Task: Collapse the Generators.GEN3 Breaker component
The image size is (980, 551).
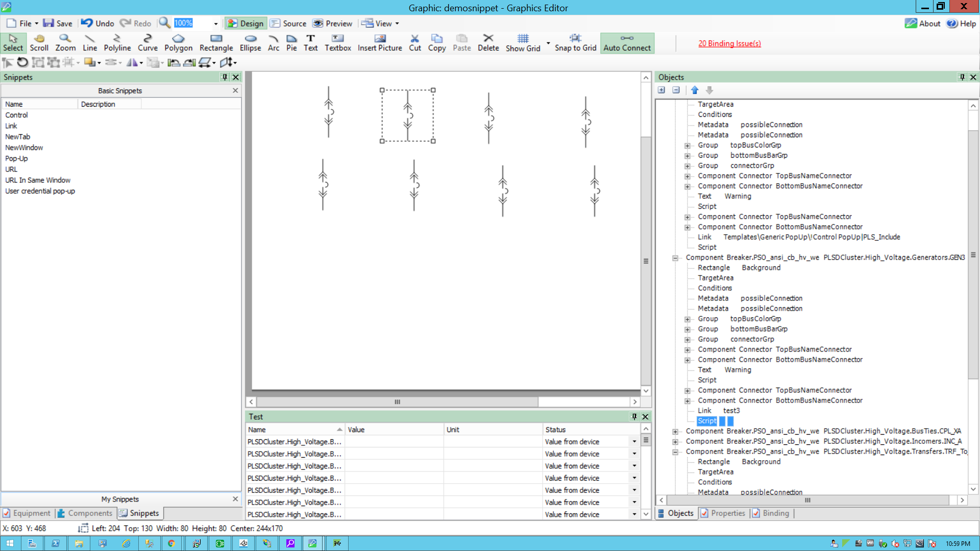Action: pos(675,258)
